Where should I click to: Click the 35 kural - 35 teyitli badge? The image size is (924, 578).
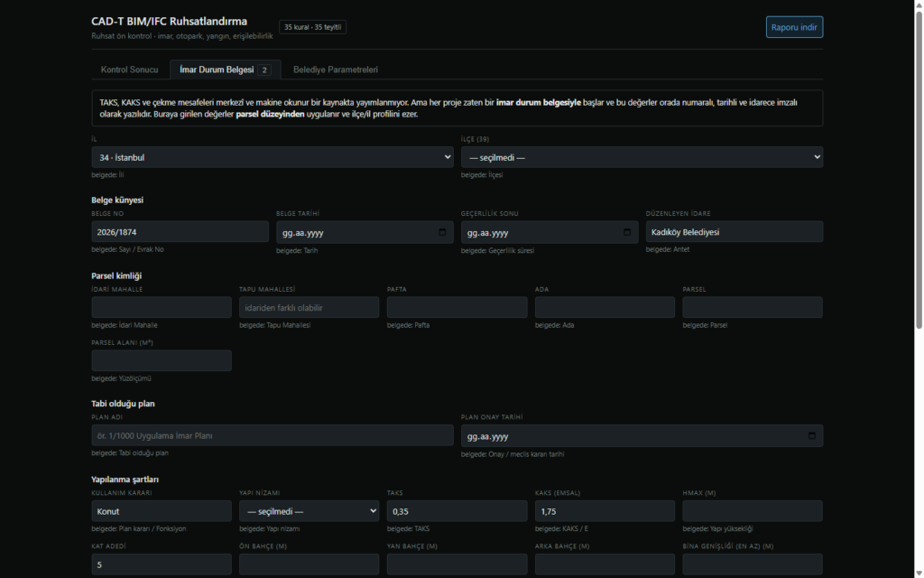coord(312,27)
